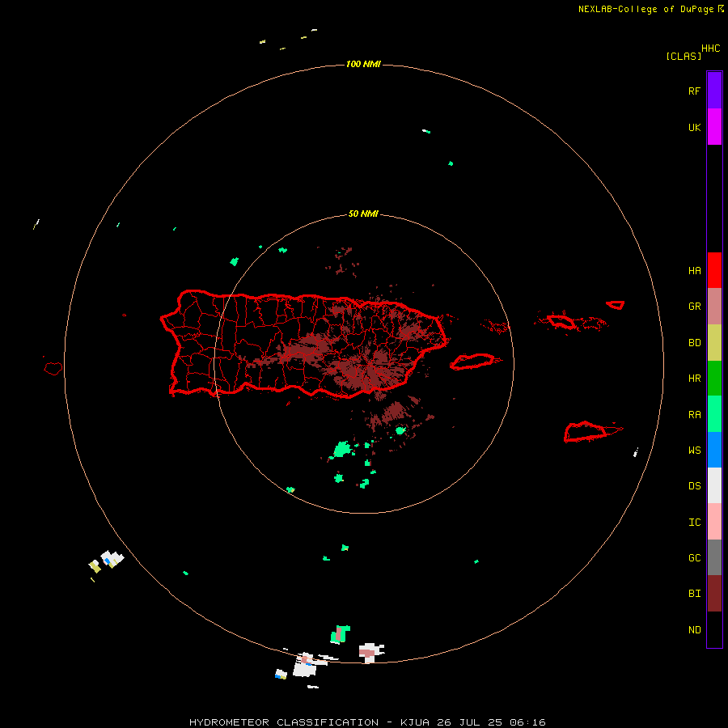Click the [CLAS] legend header

tap(684, 56)
